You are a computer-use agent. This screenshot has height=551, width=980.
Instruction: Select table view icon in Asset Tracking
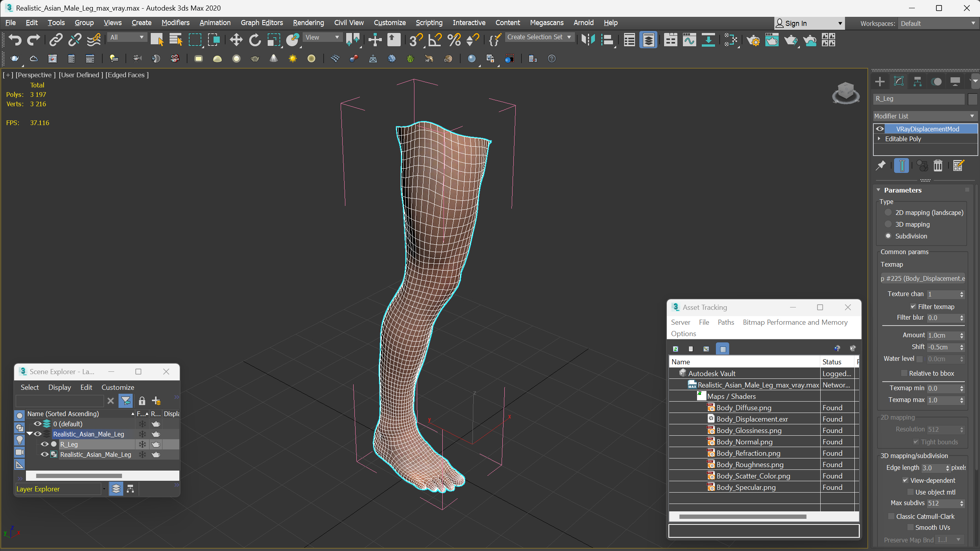pyautogui.click(x=723, y=349)
